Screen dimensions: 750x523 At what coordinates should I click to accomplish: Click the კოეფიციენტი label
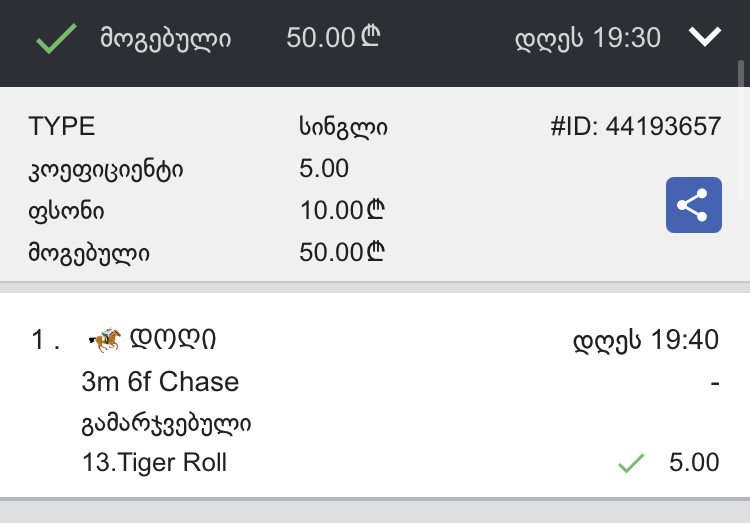(x=106, y=169)
